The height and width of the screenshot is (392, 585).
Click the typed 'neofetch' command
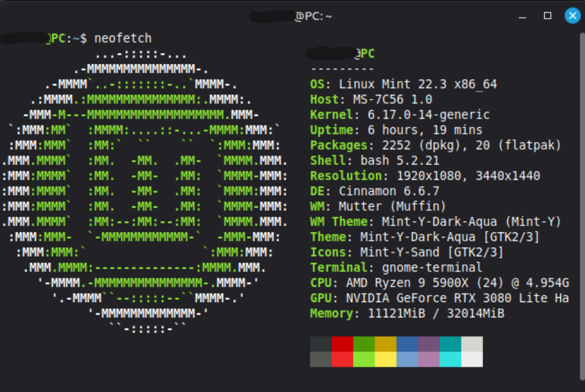click(123, 38)
